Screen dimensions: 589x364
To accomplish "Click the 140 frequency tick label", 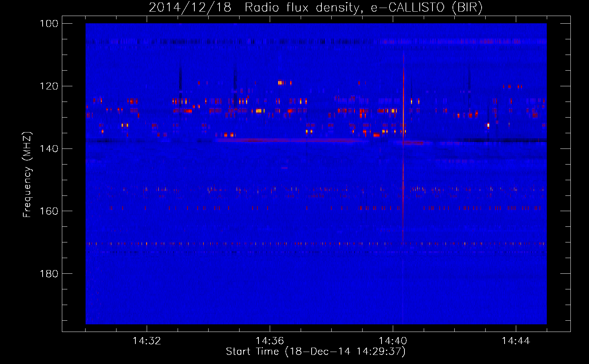I will pos(49,149).
